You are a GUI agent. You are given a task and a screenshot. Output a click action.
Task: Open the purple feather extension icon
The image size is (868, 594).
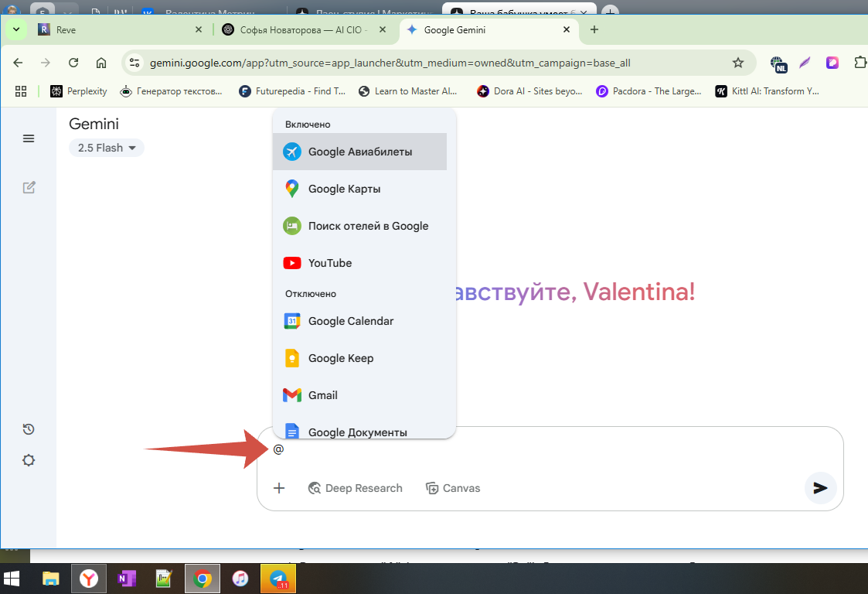click(x=805, y=63)
